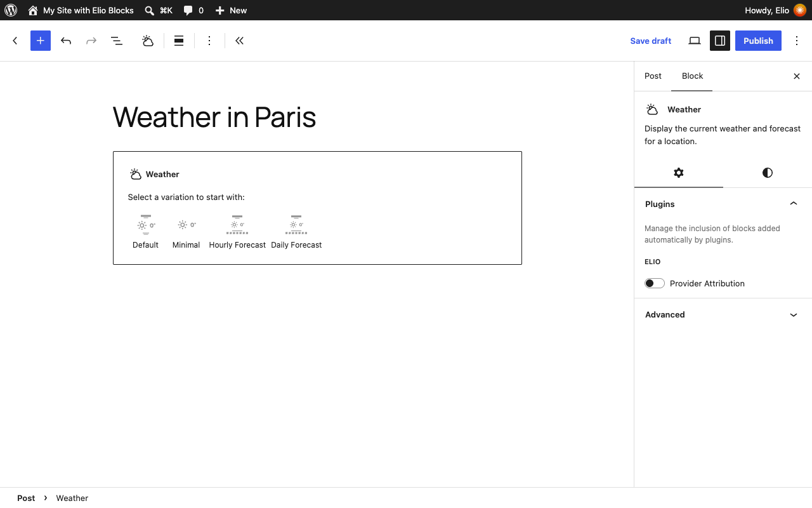Undo the last change
Screen dimensions: 812x508
click(66, 41)
